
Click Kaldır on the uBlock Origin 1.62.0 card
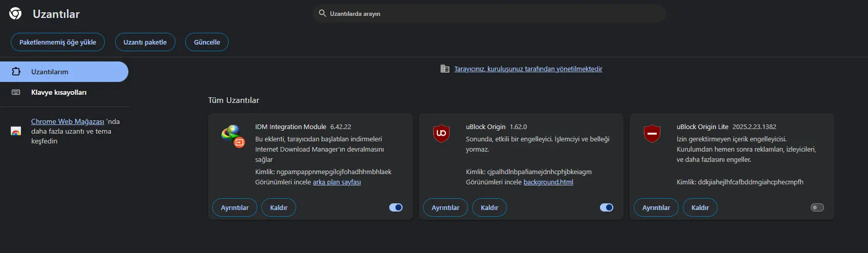[489, 207]
